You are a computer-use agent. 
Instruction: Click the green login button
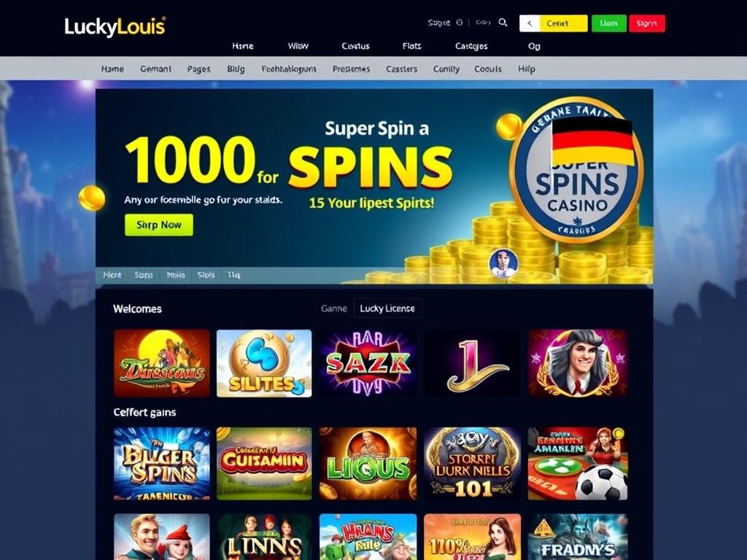tap(609, 23)
